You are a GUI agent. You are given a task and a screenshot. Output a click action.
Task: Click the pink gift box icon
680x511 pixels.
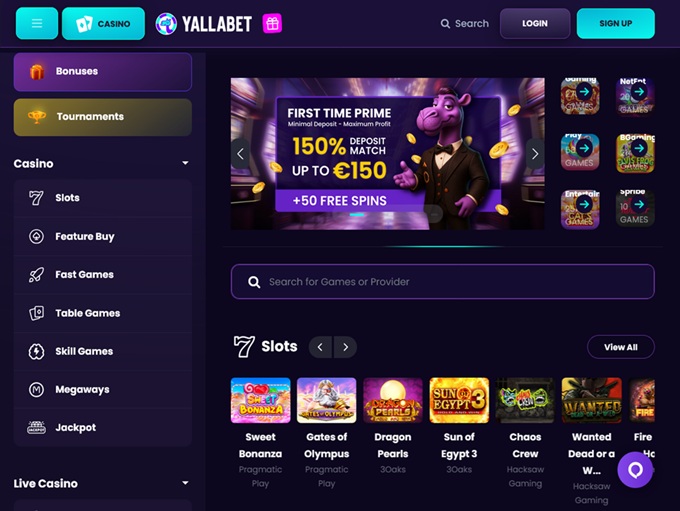click(x=272, y=23)
